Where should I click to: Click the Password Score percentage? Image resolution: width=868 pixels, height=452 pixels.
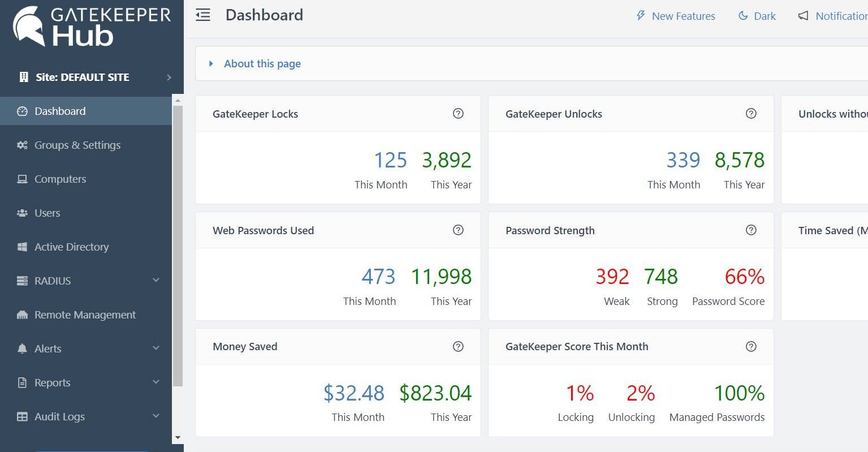point(744,277)
